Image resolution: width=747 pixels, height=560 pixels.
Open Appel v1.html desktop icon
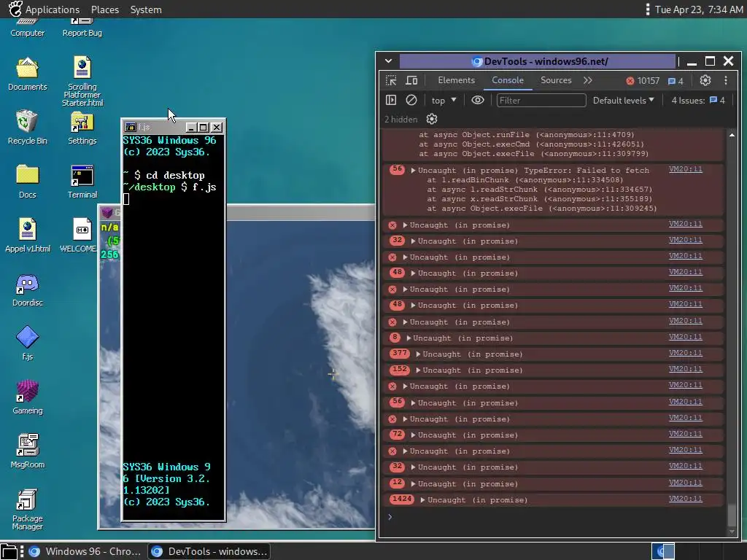pyautogui.click(x=27, y=236)
